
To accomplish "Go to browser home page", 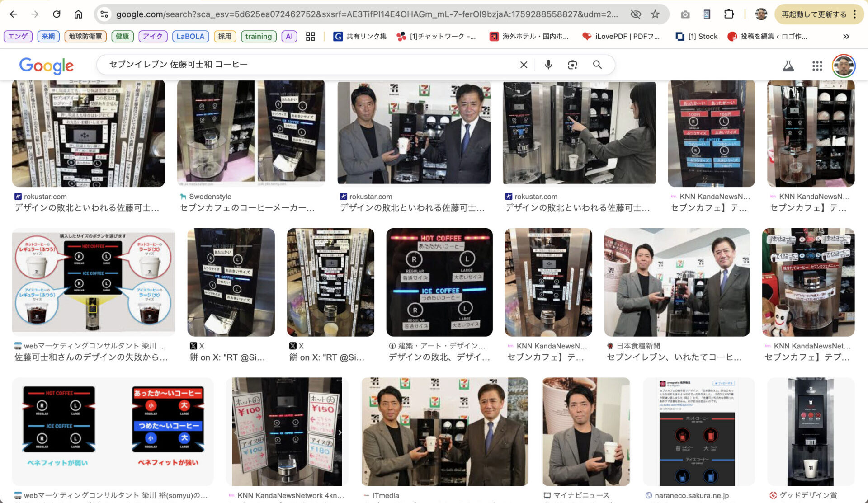I will tap(78, 14).
